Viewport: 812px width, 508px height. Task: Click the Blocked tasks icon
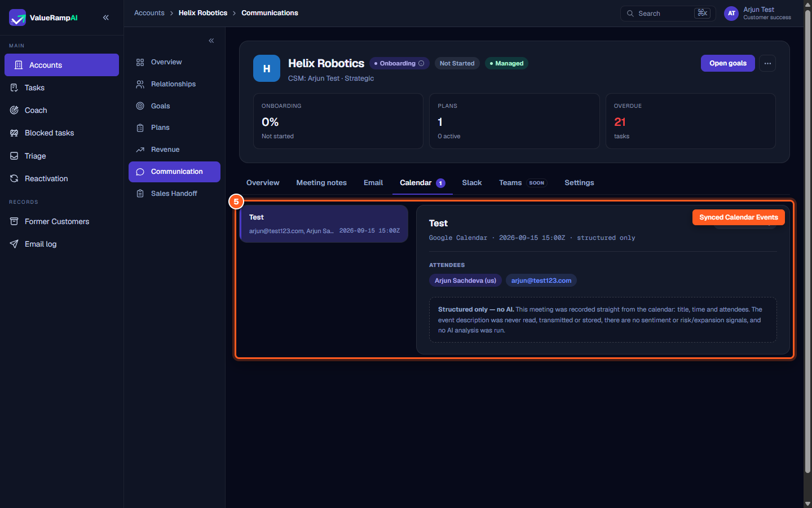[14, 133]
